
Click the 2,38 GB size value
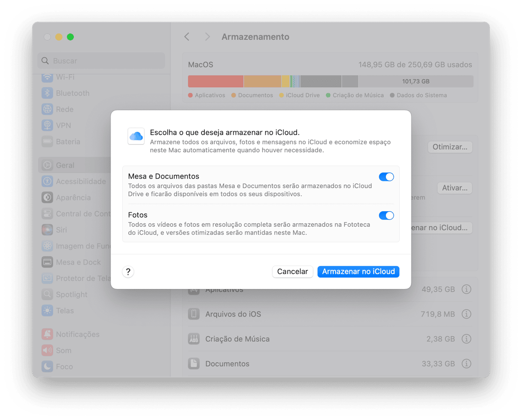(x=440, y=339)
